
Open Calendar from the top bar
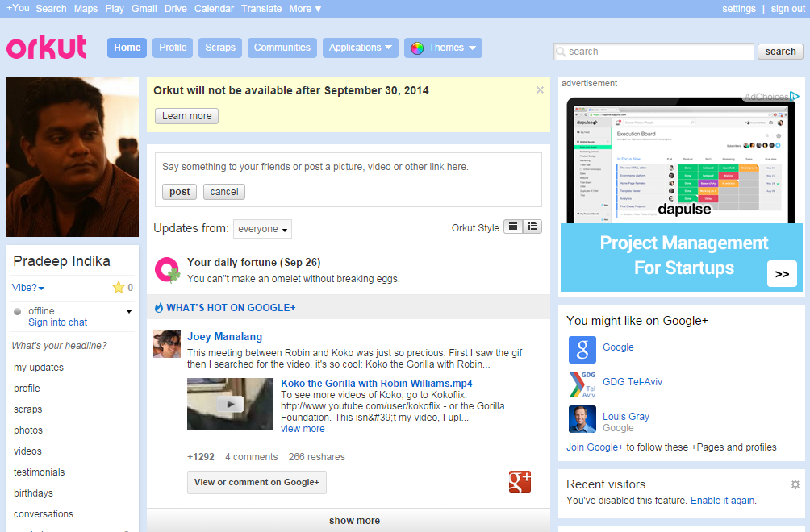(x=214, y=9)
